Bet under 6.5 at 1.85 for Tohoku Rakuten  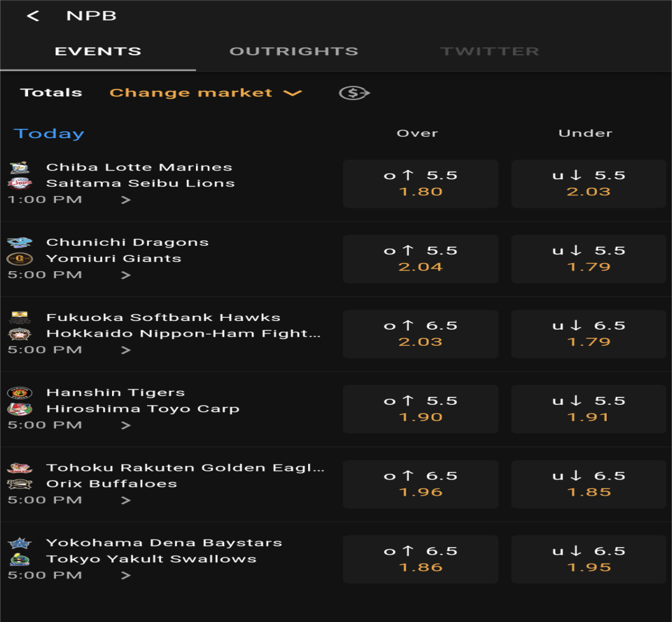click(x=589, y=484)
